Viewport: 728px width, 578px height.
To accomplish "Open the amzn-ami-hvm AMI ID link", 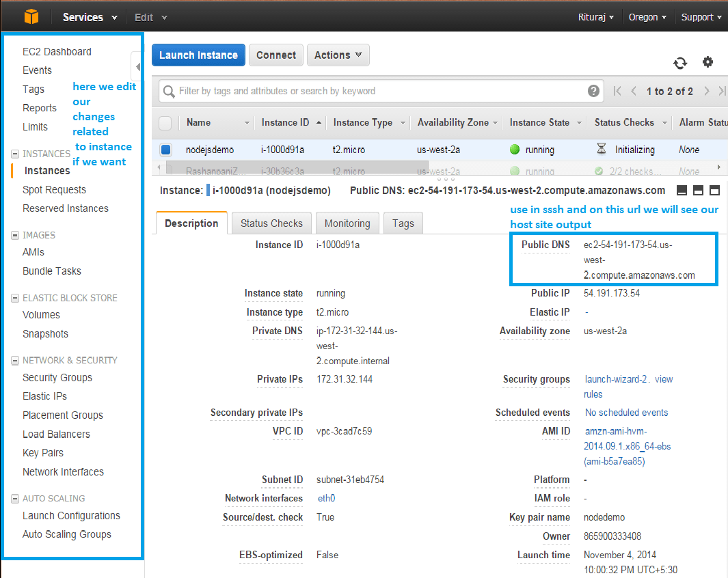I will (627, 445).
